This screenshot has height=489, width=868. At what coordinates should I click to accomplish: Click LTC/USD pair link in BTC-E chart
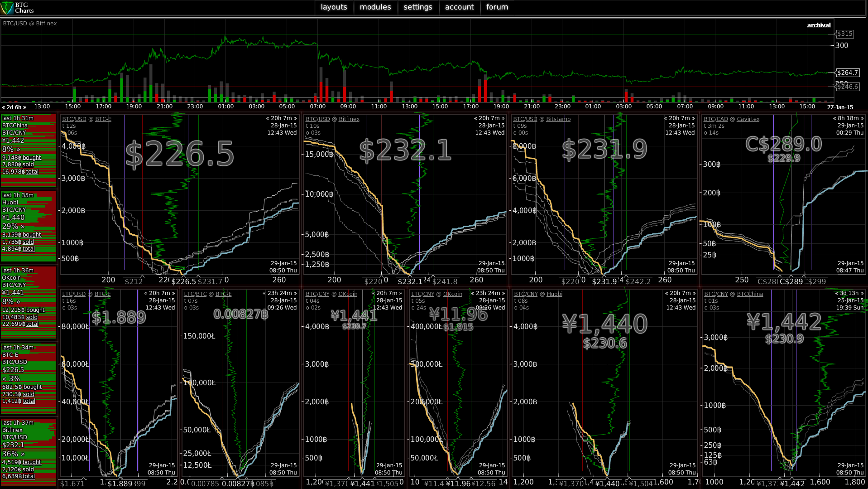tap(74, 294)
